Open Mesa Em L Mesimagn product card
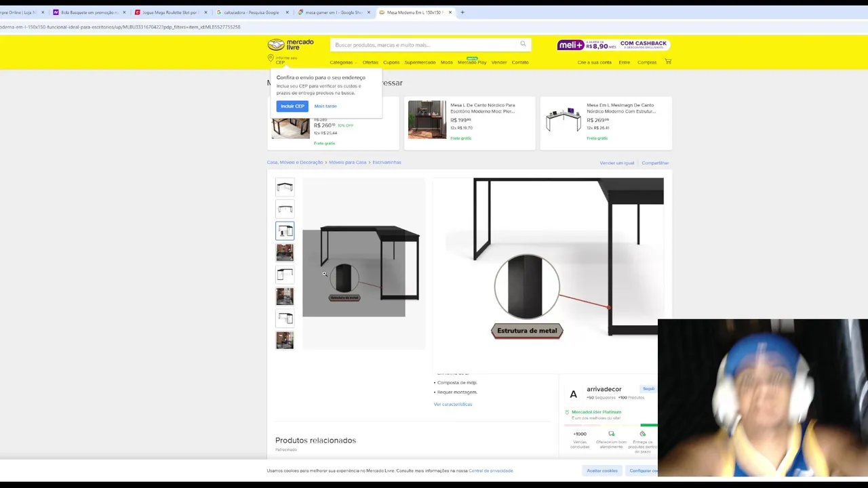Viewport: 868px width, 488px height. (x=606, y=123)
